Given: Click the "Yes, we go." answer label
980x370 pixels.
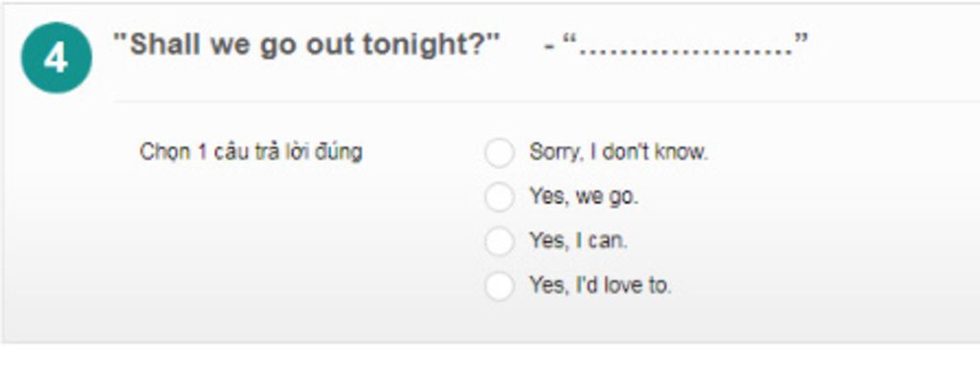Looking at the screenshot, I should point(584,197).
